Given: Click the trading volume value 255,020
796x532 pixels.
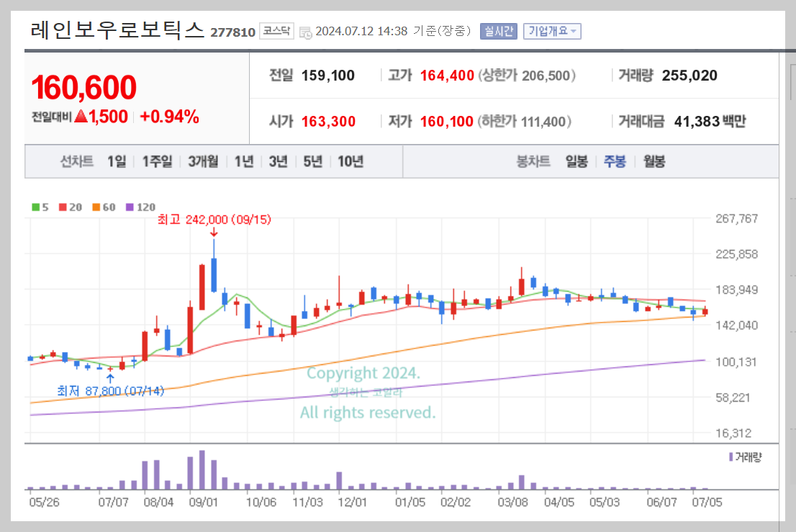Looking at the screenshot, I should coord(689,76).
